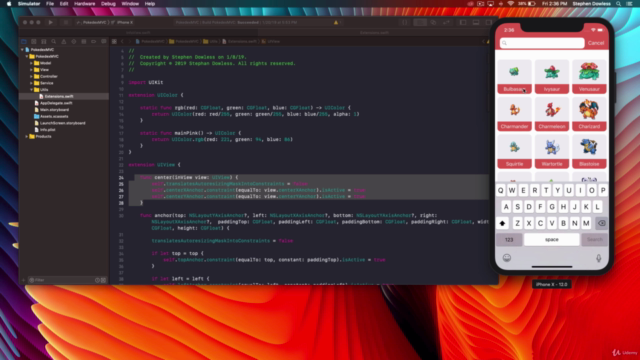
Task: Tap the space key on simulator keyboard
Action: (551, 240)
